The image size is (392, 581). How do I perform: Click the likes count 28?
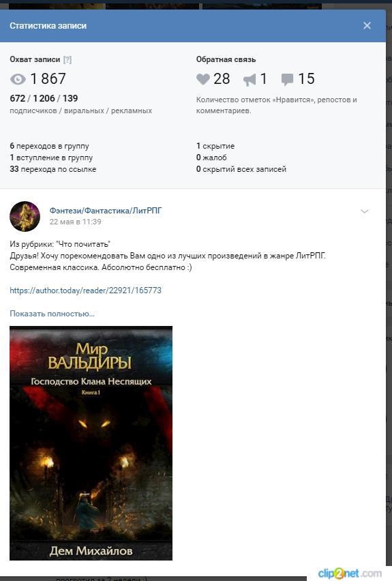coord(222,79)
